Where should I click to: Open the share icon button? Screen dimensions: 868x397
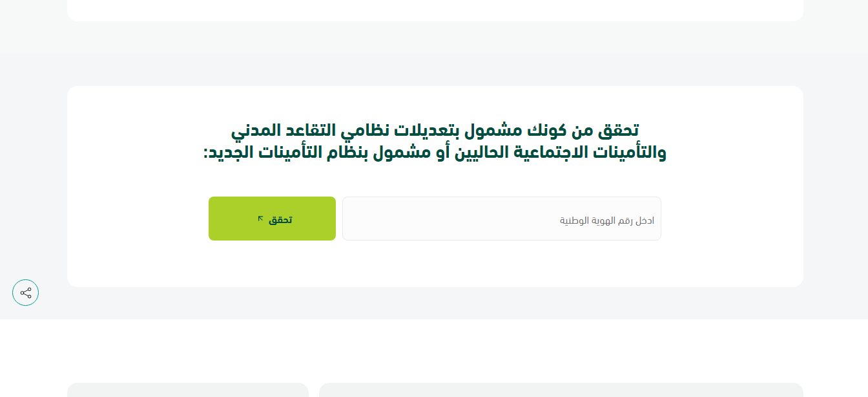pyautogui.click(x=26, y=293)
